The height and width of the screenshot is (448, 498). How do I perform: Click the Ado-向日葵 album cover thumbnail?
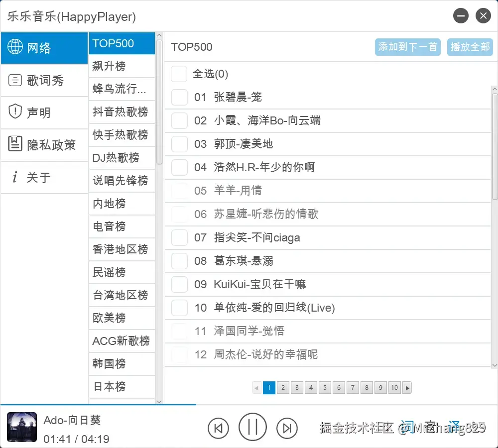point(22,427)
